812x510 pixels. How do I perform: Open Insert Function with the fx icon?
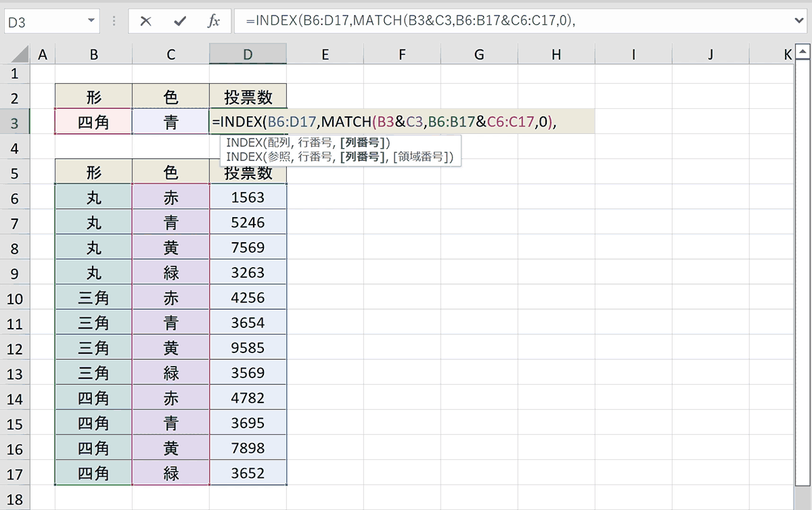click(x=213, y=22)
